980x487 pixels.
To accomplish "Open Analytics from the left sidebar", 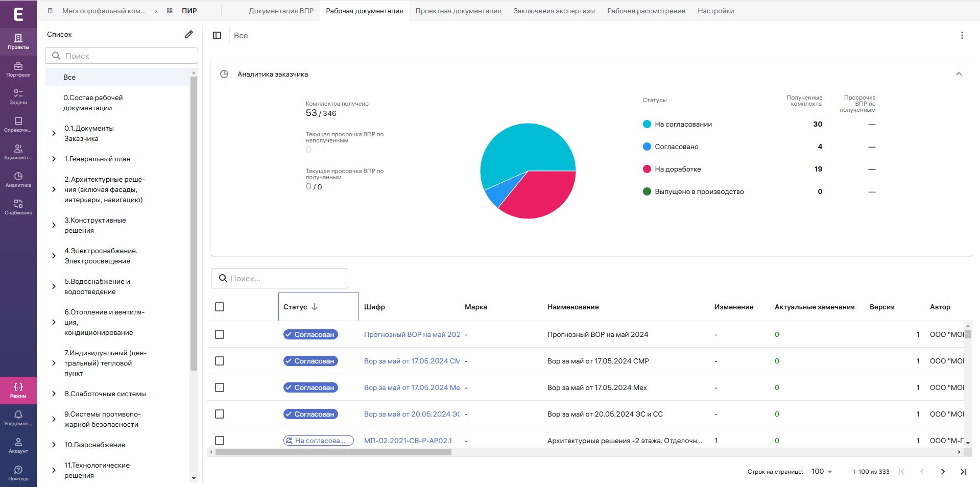I will pyautogui.click(x=18, y=179).
